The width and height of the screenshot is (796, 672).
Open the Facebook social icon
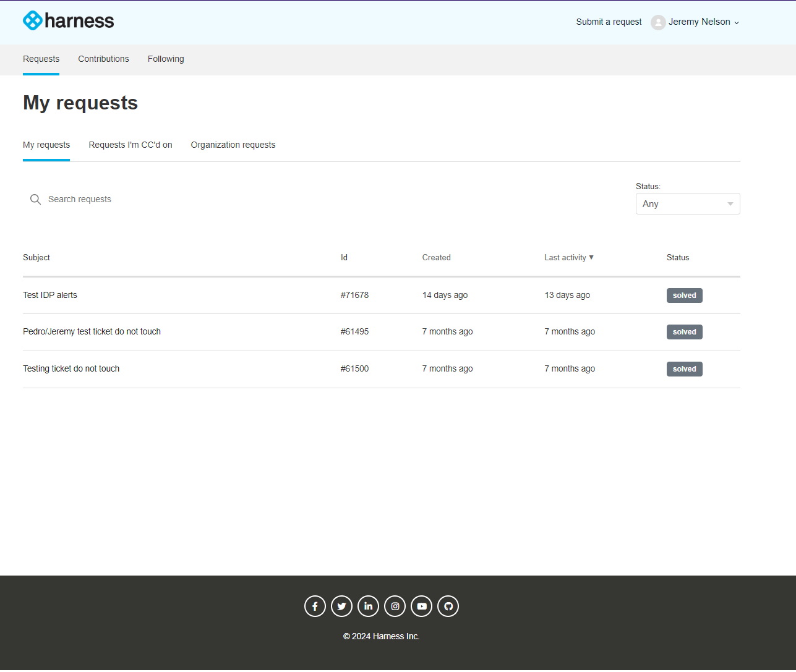(x=315, y=606)
